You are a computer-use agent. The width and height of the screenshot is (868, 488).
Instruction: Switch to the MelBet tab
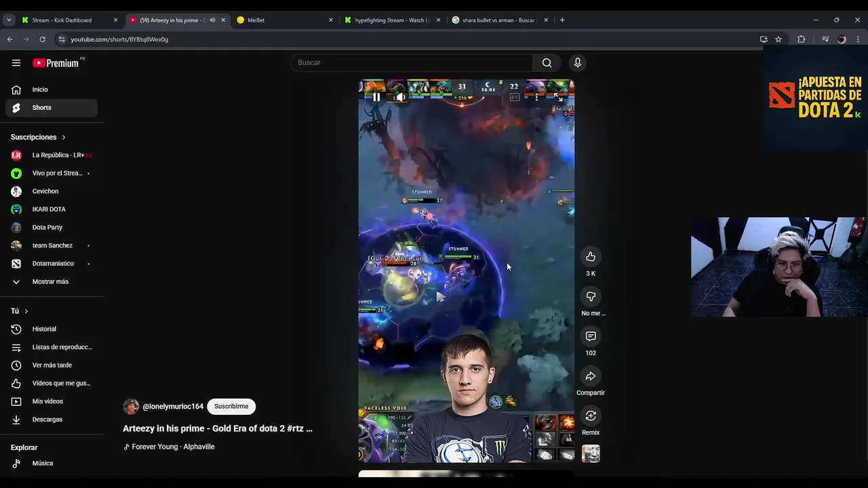point(285,20)
